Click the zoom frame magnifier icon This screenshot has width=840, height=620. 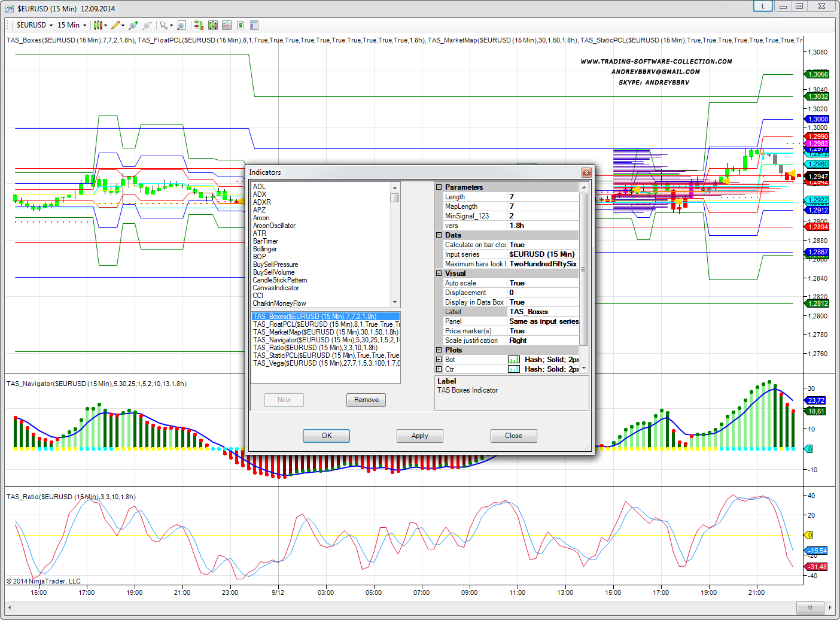coord(181,25)
